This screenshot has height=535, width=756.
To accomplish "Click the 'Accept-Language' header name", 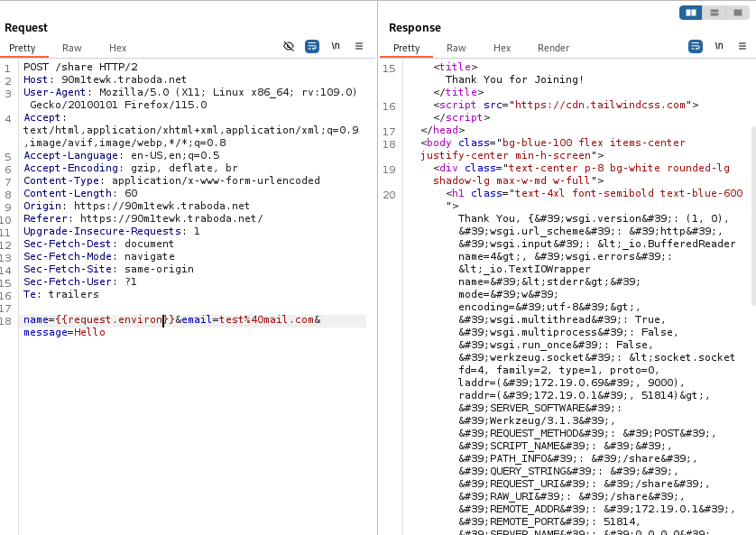I will pos(70,155).
